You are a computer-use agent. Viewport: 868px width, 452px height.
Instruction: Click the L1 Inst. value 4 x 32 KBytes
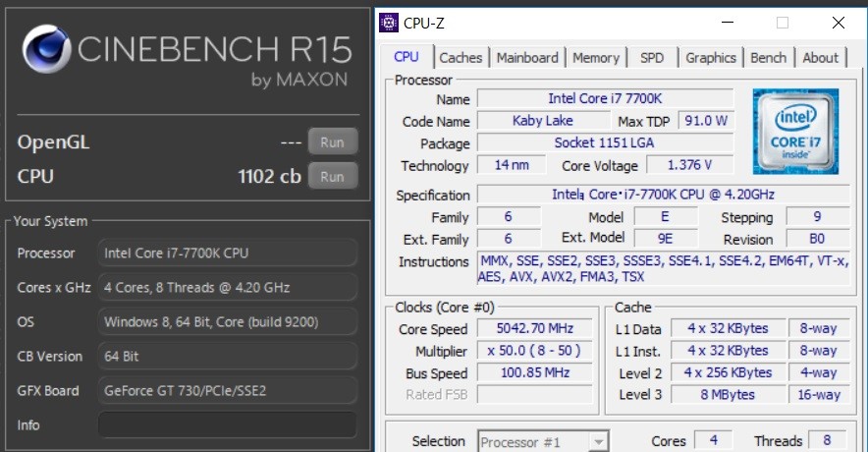pos(728,351)
